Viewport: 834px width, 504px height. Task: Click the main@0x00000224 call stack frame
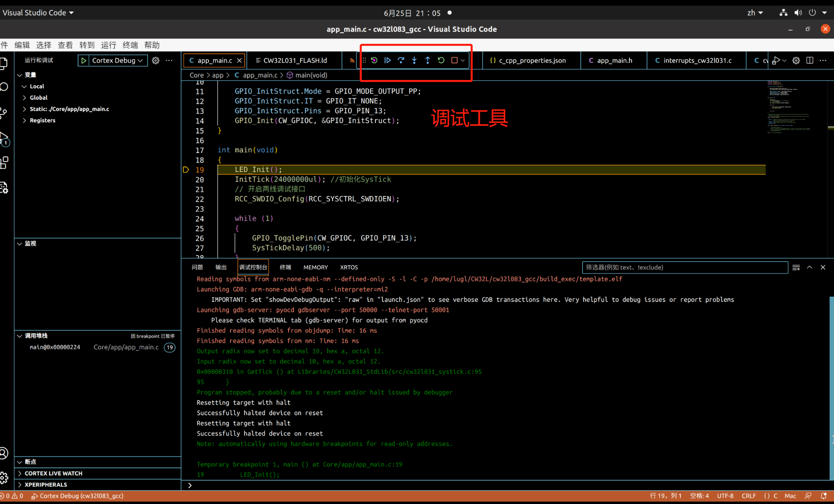pos(55,347)
